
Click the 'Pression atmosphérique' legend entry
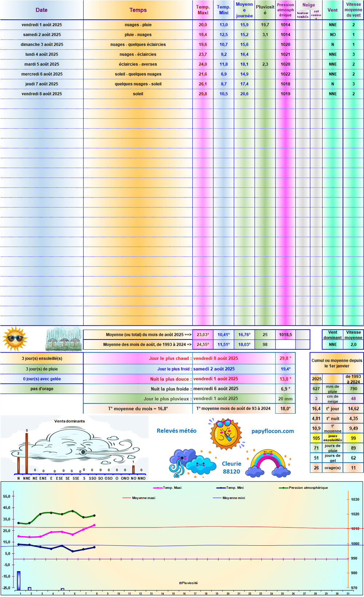(x=304, y=488)
